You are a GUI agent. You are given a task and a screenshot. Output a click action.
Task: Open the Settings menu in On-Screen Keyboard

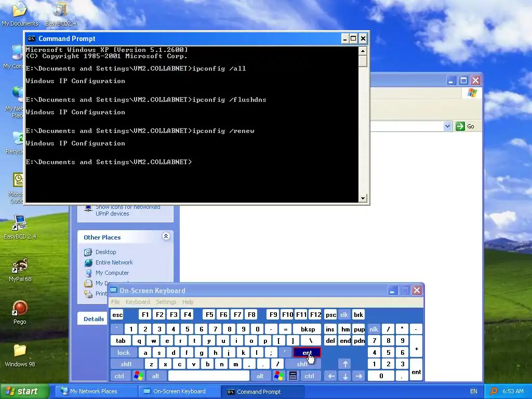tap(166, 302)
